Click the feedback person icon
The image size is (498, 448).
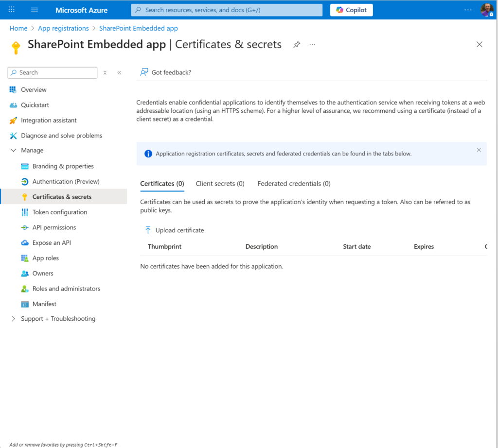tap(144, 72)
